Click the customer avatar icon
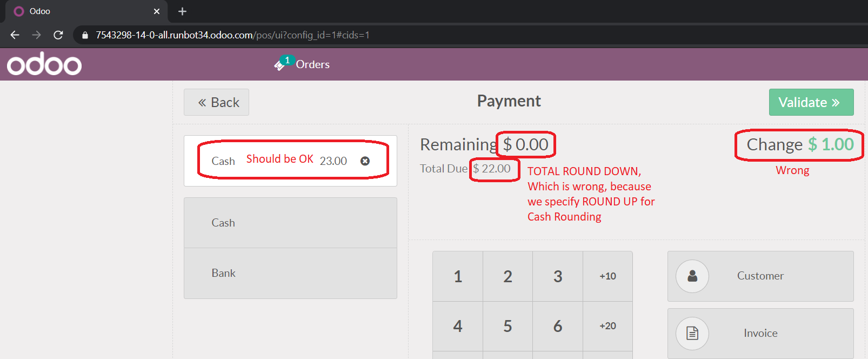This screenshot has height=359, width=868. pos(692,276)
